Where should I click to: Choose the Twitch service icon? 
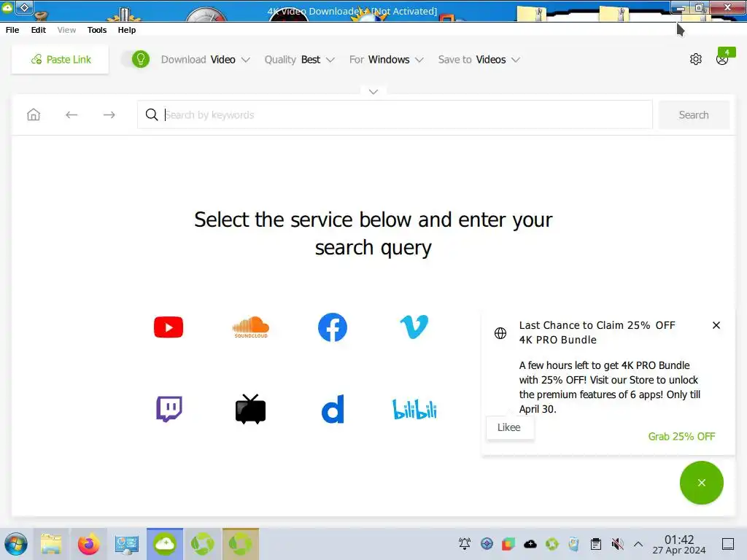tap(169, 409)
